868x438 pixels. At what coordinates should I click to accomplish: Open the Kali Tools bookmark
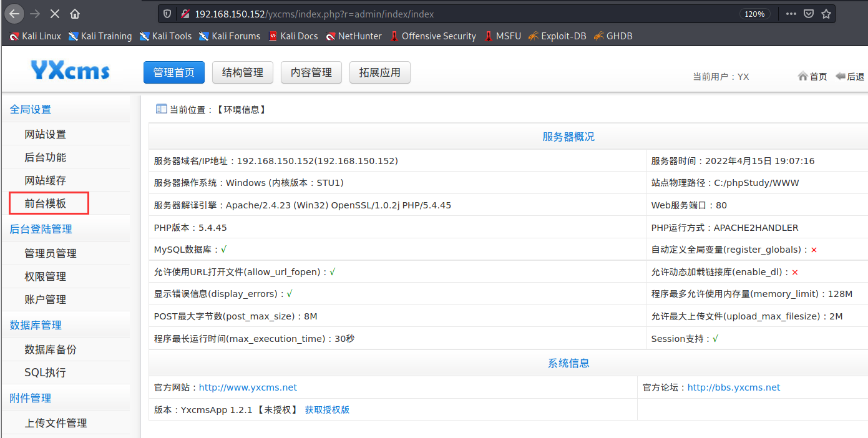pos(165,36)
